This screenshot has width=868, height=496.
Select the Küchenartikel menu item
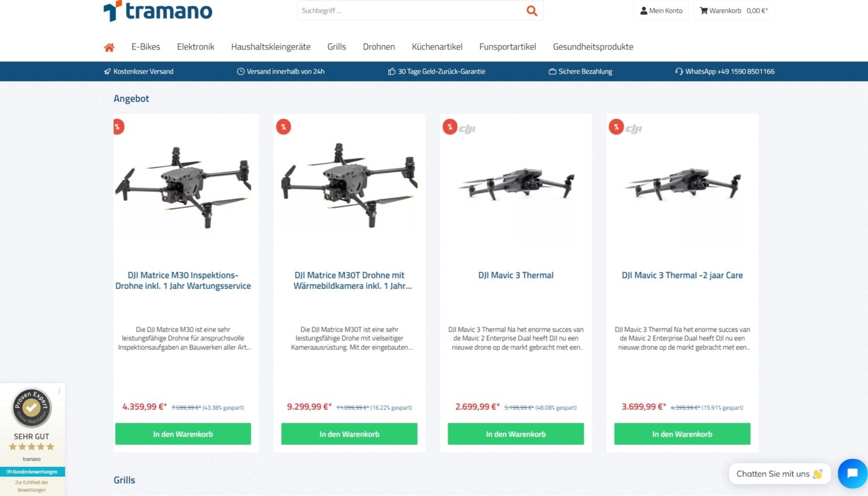[x=437, y=46]
